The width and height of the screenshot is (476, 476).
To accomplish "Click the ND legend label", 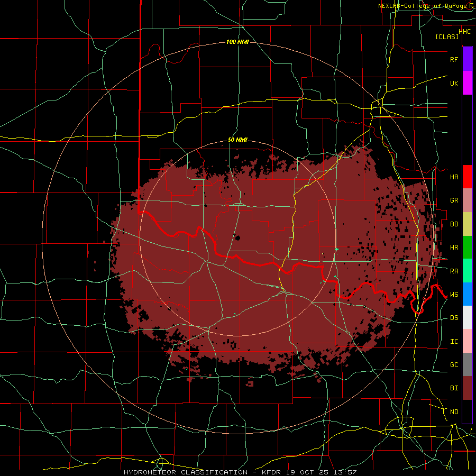I will [x=454, y=412].
